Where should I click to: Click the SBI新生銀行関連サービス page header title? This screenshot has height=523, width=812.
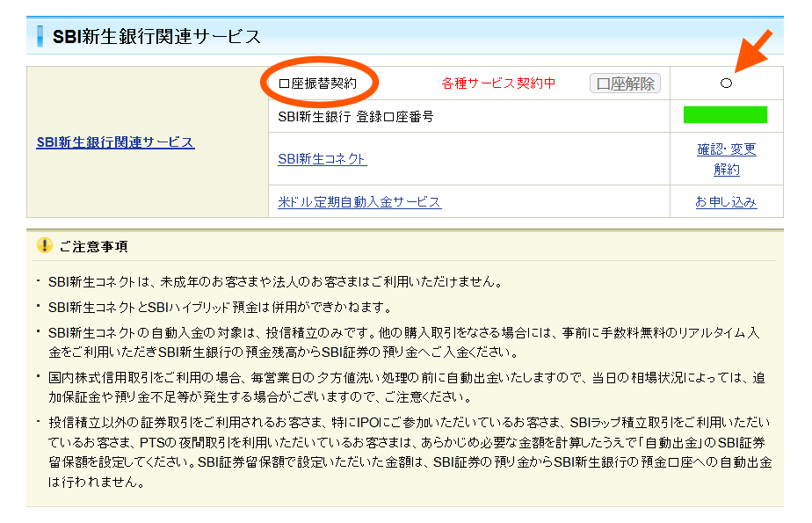tap(156, 36)
